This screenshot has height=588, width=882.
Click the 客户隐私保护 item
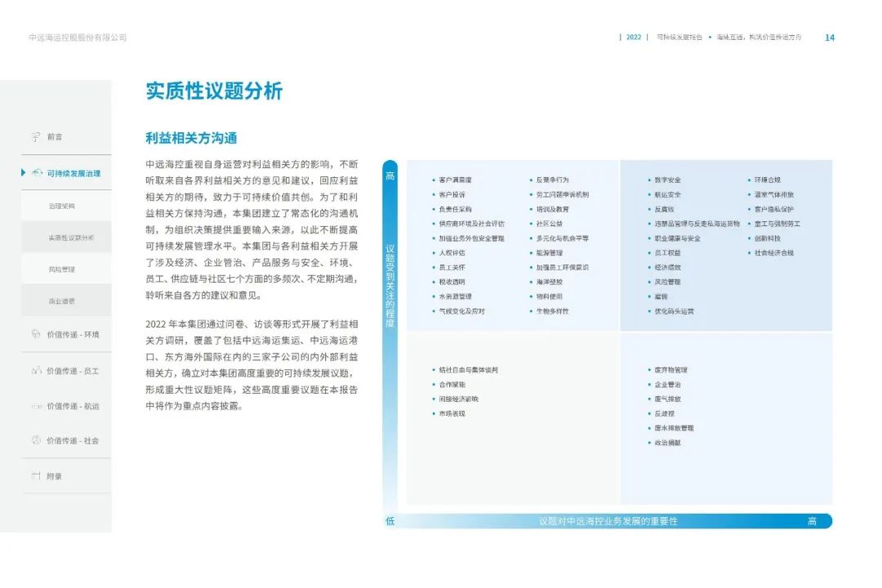point(774,209)
